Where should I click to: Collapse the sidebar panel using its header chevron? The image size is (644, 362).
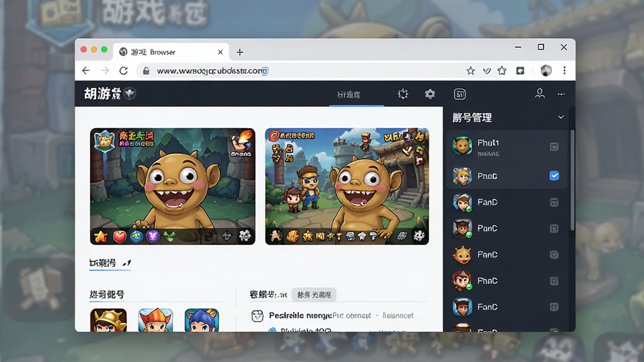pyautogui.click(x=560, y=118)
